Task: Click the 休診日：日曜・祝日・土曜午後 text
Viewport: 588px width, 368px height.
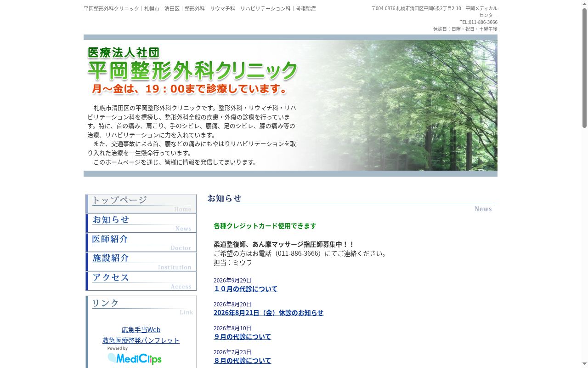Action: pyautogui.click(x=465, y=29)
